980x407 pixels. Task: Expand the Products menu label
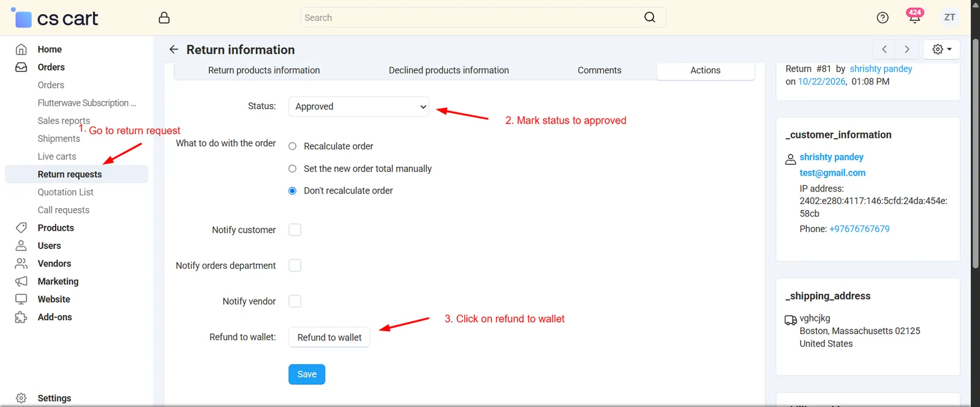pyautogui.click(x=56, y=228)
